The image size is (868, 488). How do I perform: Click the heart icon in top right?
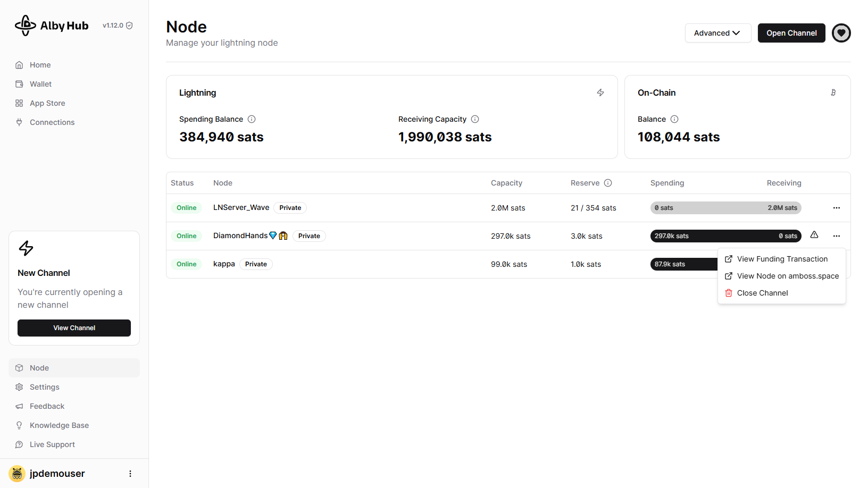(841, 33)
